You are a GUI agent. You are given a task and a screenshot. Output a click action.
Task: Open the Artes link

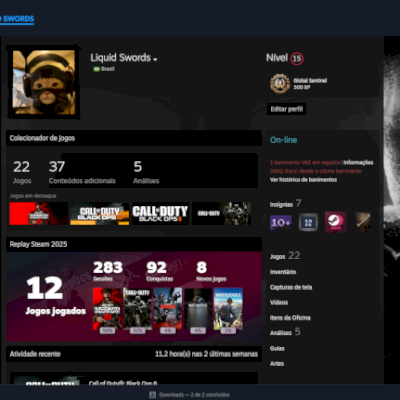[x=277, y=364]
